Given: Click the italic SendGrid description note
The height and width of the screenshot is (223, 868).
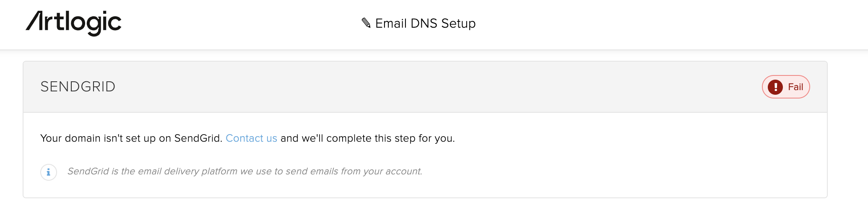Looking at the screenshot, I should (245, 171).
